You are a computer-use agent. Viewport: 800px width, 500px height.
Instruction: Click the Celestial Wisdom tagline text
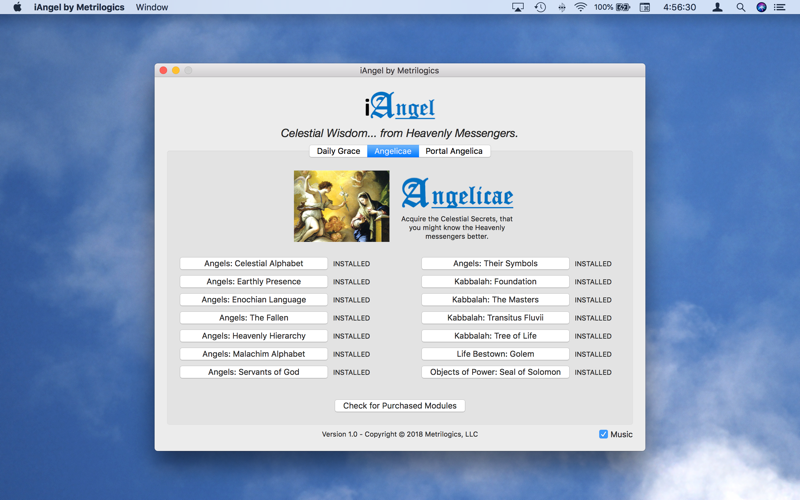coord(399,133)
